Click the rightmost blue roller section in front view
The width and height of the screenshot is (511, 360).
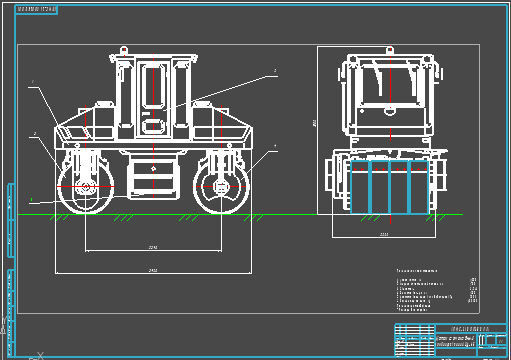click(419, 187)
